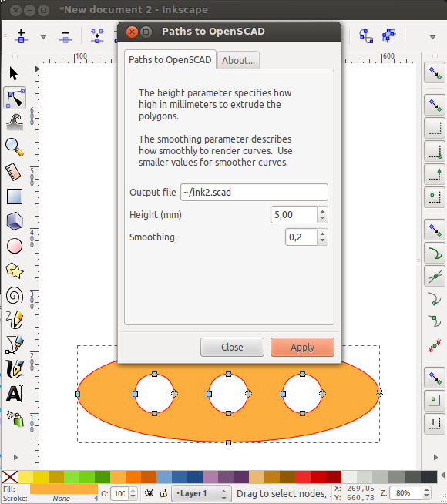Select the Tweak tool
The height and width of the screenshot is (504, 447).
click(15, 123)
